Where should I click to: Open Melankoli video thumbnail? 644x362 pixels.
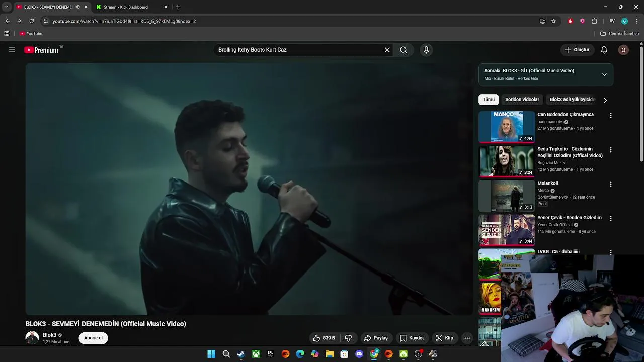point(506,196)
